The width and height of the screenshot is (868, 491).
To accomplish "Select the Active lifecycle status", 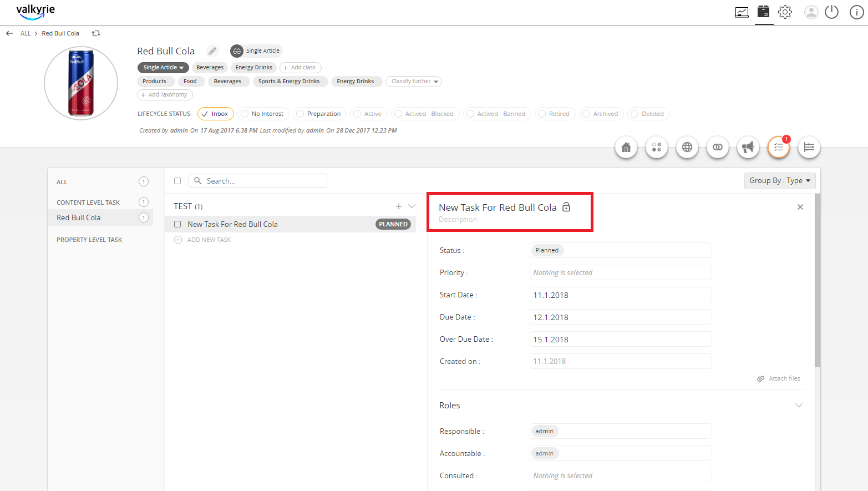I will [369, 114].
